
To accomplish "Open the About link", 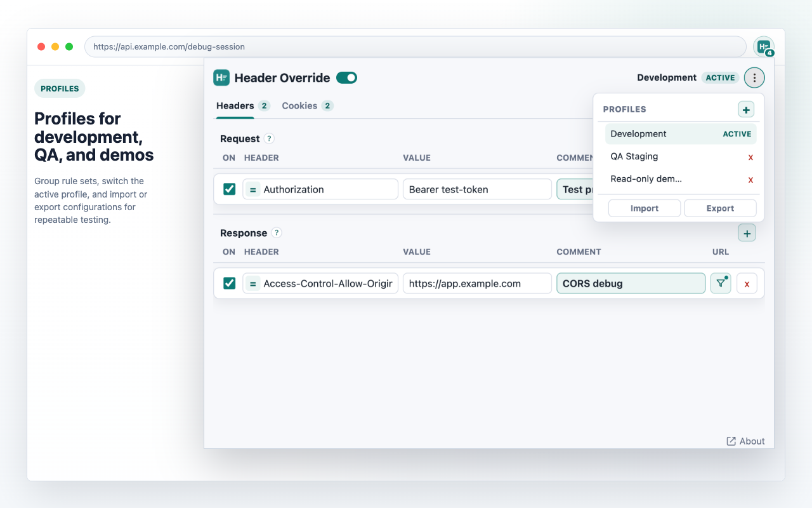I will pyautogui.click(x=745, y=441).
